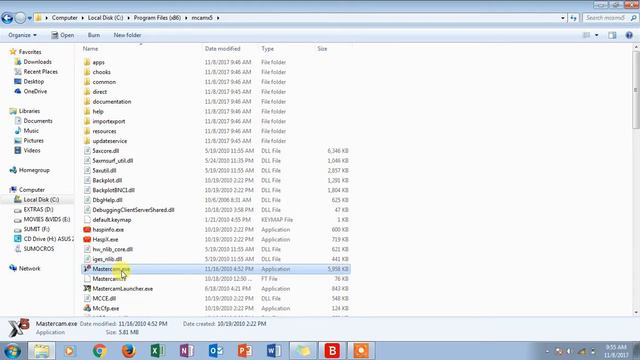Screen dimensions: 640x360
Task: Select SUMIT (F:) drive
Action: click(x=36, y=229)
